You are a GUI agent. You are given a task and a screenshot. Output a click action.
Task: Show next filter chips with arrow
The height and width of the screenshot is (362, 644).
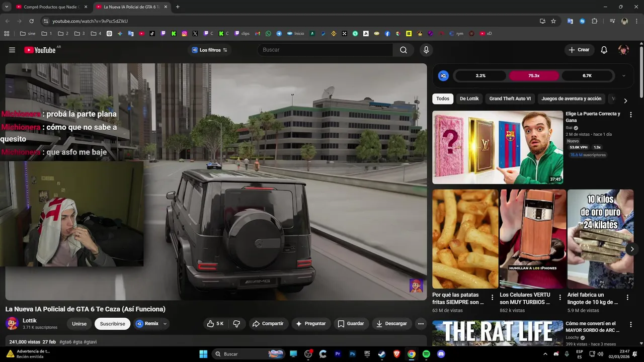coord(625,101)
